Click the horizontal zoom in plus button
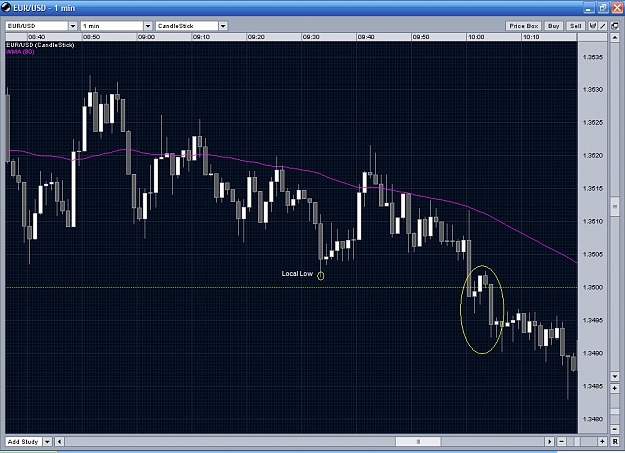The height and width of the screenshot is (453, 625). [602, 441]
